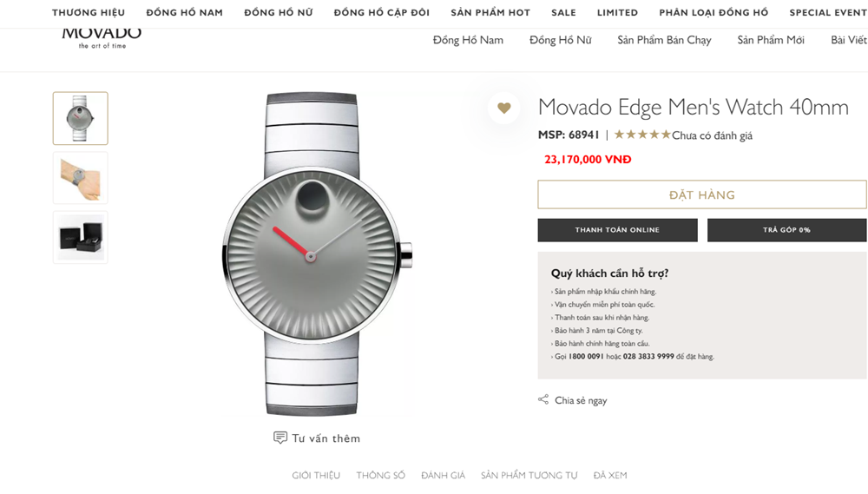The image size is (868, 494).
Task: Click the chat icon for Tư vấn thêm
Action: point(279,438)
